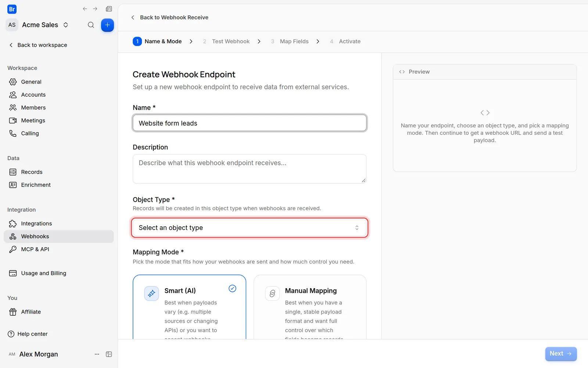This screenshot has width=588, height=368.
Task: Click Back to Webhook Receive
Action: click(170, 17)
